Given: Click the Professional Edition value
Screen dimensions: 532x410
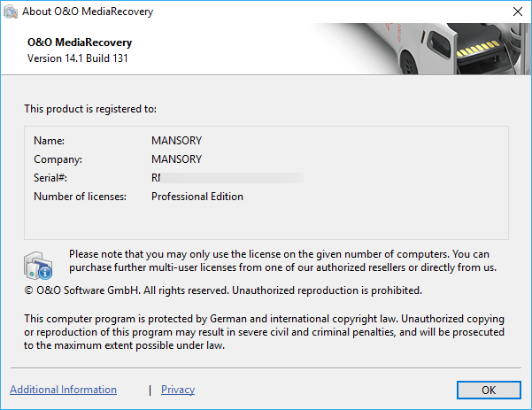Looking at the screenshot, I should pos(197,197).
